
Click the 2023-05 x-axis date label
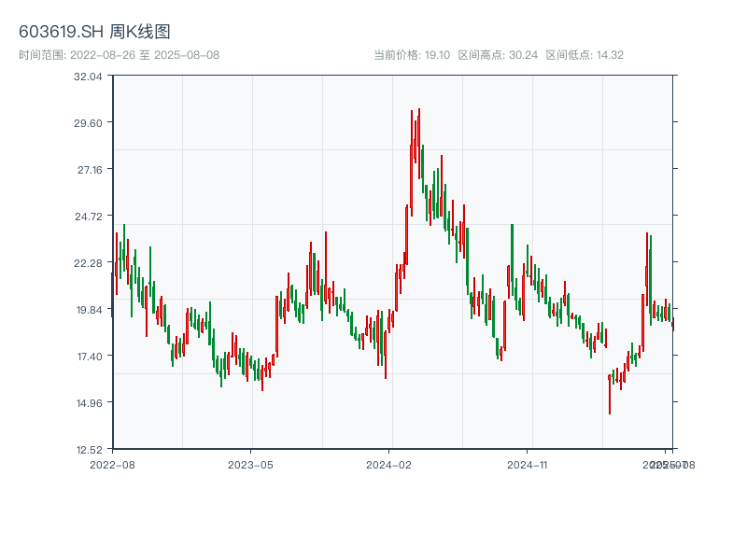[x=250, y=464]
